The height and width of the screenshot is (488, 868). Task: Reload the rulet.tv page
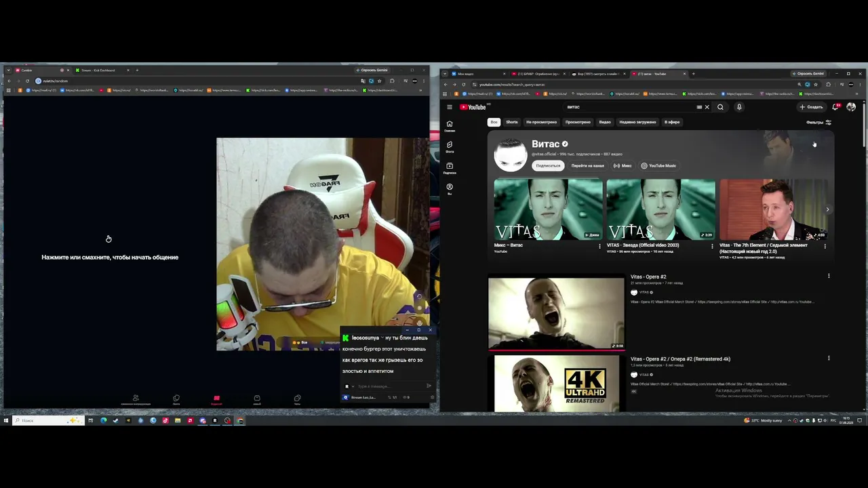27,81
